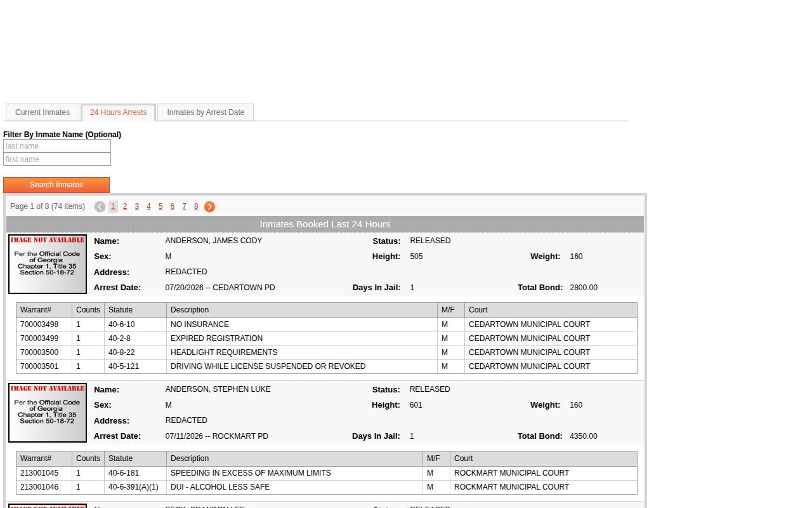Select the name ANDERSON, STEPHEN LUKE
This screenshot has width=812, height=508.
coord(218,389)
